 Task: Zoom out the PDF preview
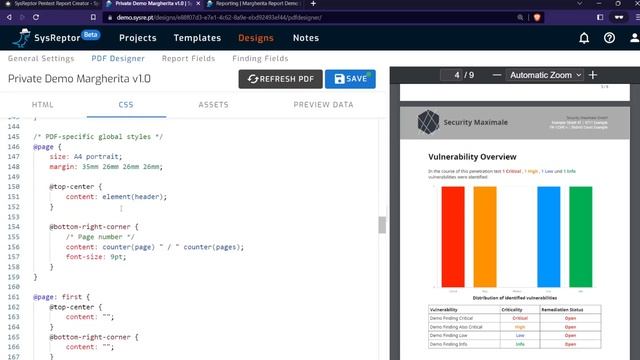(x=496, y=75)
